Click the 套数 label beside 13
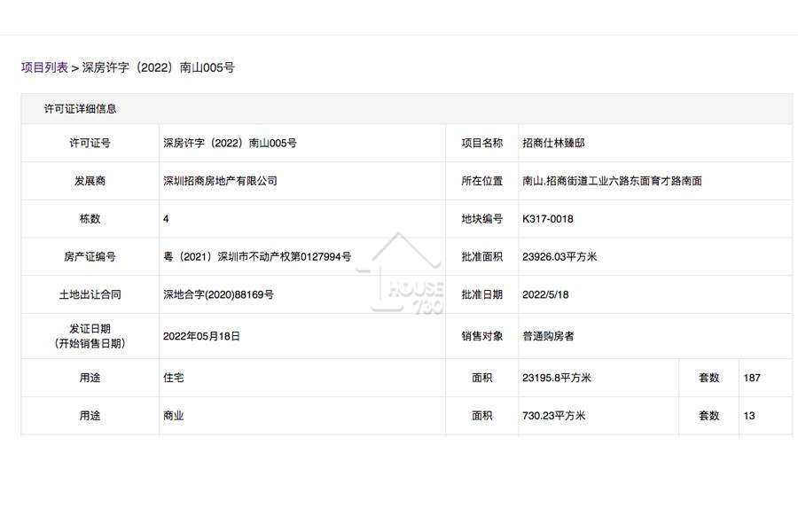798x532 pixels. coord(709,416)
